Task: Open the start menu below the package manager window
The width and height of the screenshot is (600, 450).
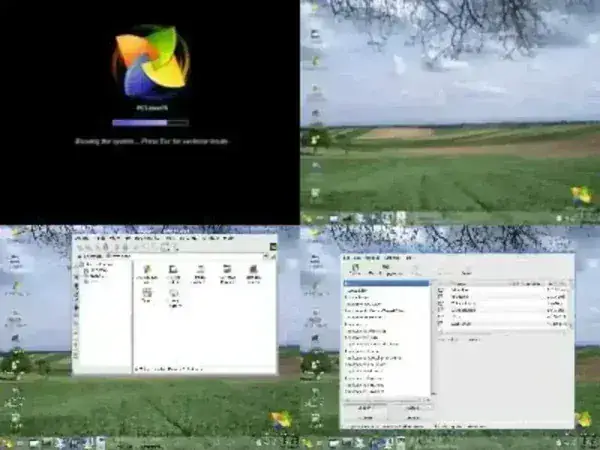Action: (307, 444)
